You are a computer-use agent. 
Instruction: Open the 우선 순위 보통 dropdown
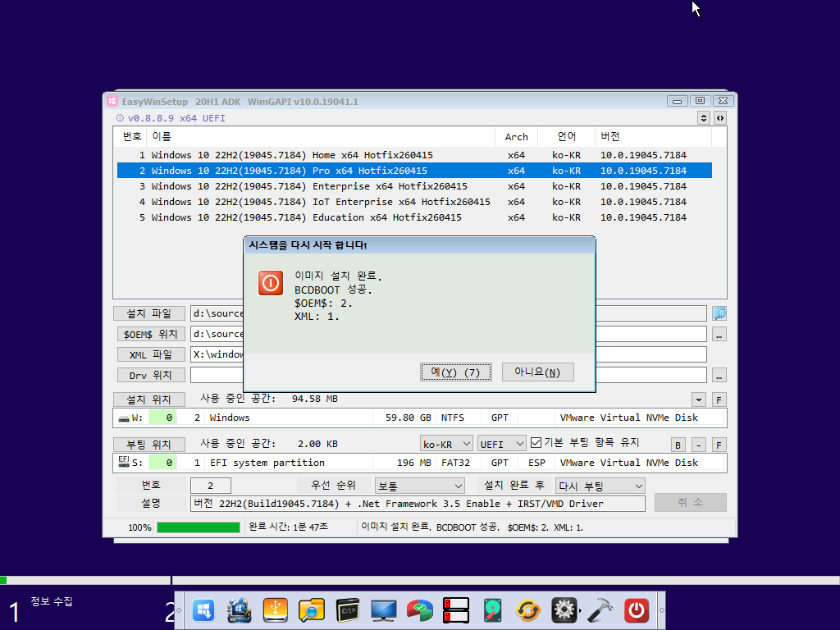(x=419, y=486)
